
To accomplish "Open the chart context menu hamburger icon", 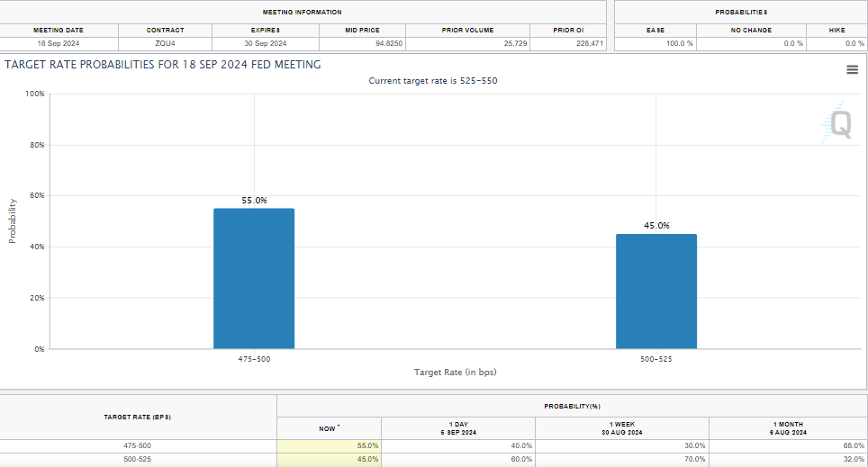I will pyautogui.click(x=852, y=70).
